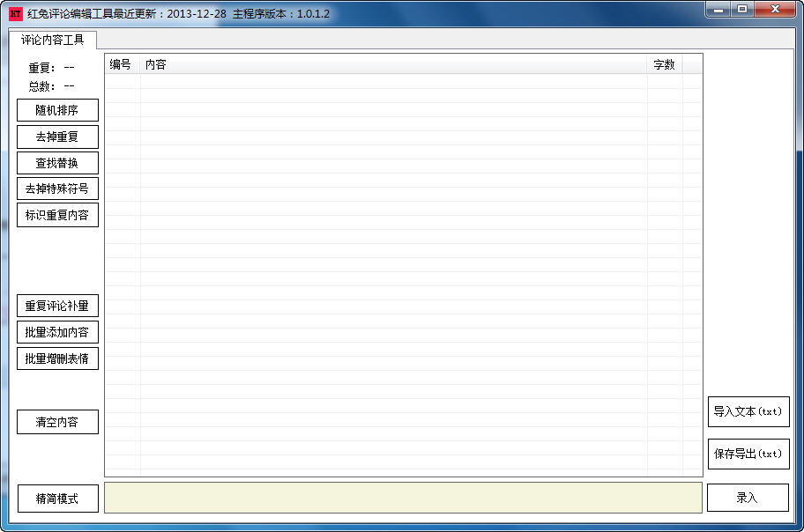Click 标识重复内容 to mark duplicate content
This screenshot has height=532, width=804.
point(57,215)
